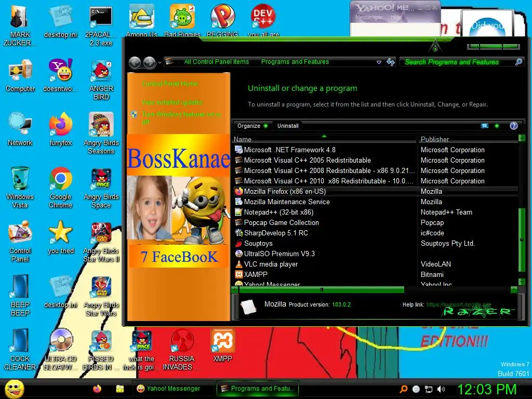Click the clock showing 12:03 PM
Viewport: 532px width, 399px height.
[x=486, y=389]
